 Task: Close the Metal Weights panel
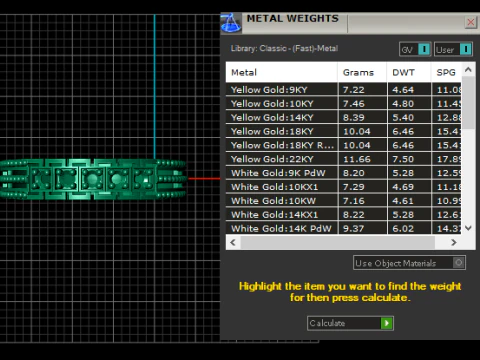(471, 22)
